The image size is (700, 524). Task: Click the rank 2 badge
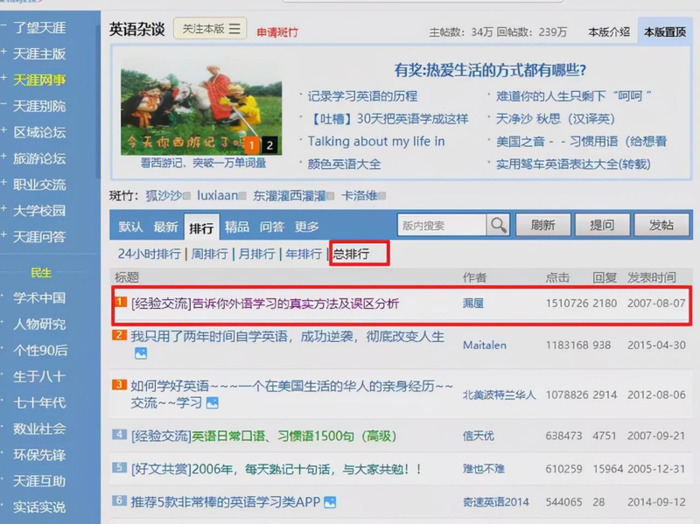coord(119,335)
